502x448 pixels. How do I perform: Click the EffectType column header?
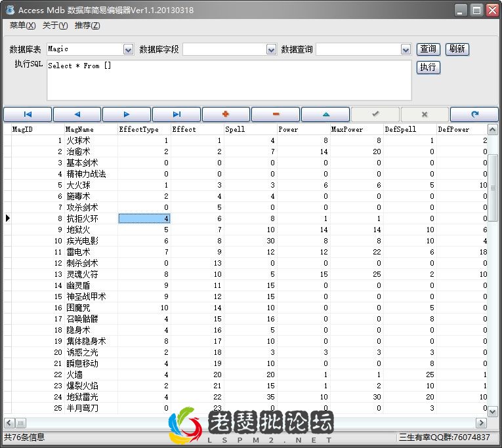point(144,130)
